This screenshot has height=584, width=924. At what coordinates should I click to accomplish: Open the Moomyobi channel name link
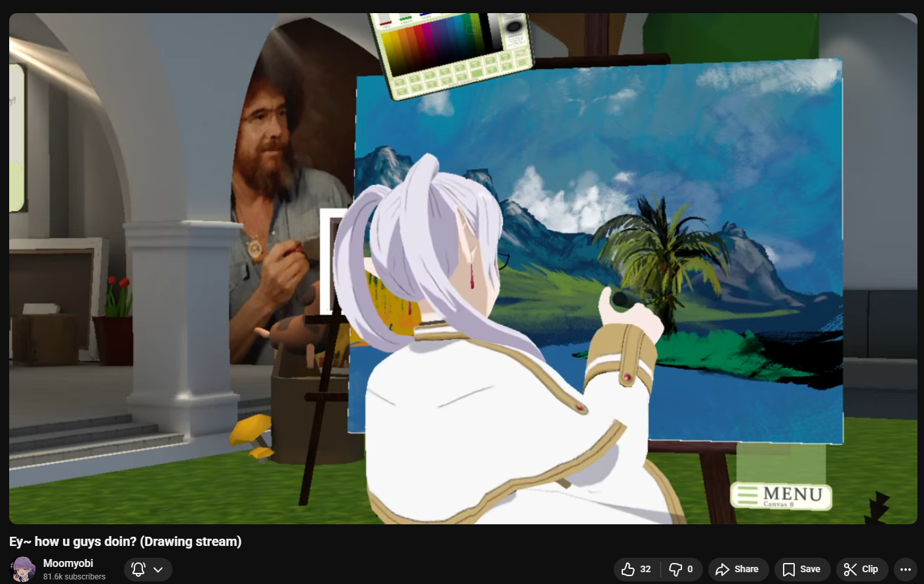[x=68, y=563]
